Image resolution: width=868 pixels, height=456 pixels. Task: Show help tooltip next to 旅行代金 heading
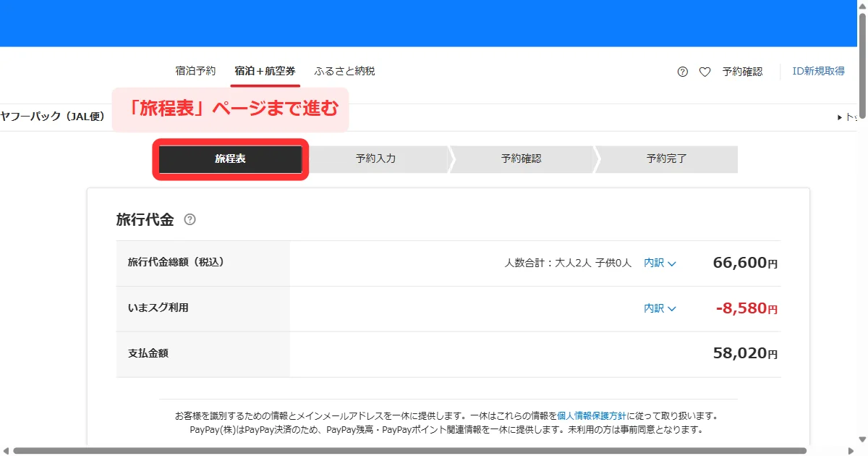click(x=190, y=219)
